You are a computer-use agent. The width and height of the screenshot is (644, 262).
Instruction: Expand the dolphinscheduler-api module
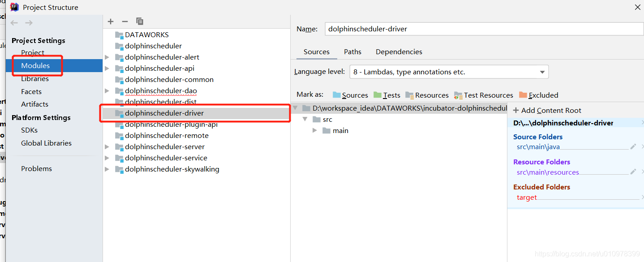pos(107,69)
